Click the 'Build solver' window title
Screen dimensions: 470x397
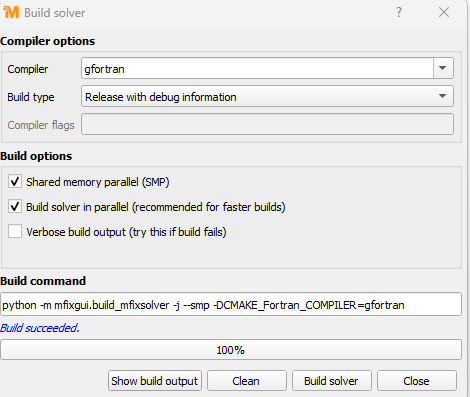pos(55,13)
